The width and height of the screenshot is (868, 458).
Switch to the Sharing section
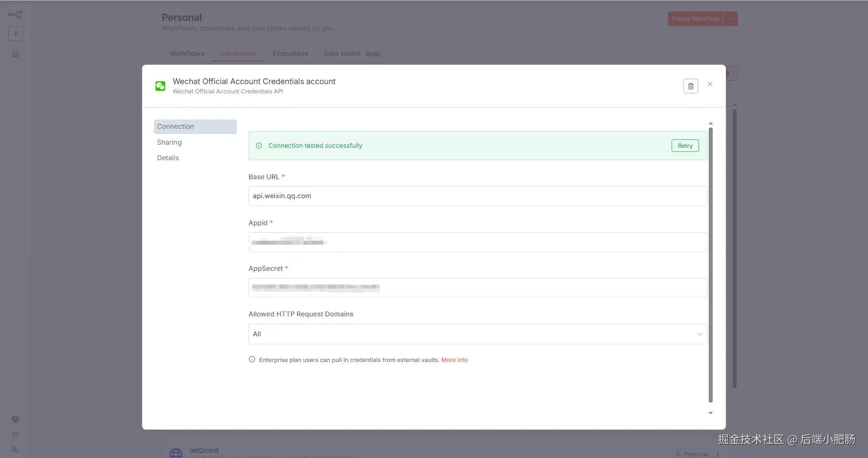(169, 142)
